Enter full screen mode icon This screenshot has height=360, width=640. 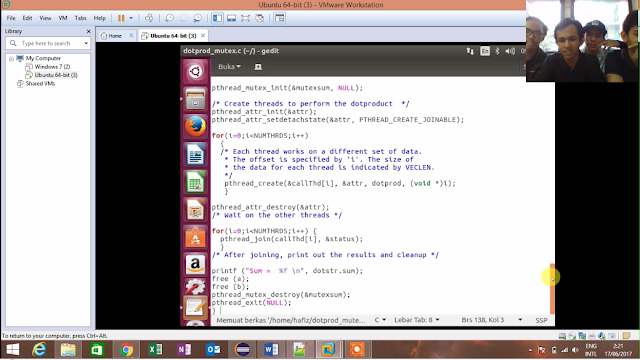(x=245, y=18)
